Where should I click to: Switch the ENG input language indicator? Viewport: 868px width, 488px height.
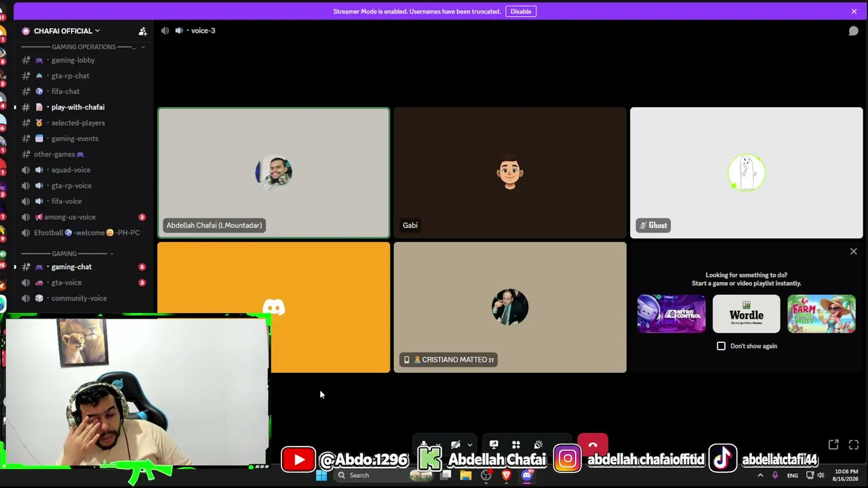click(x=792, y=475)
